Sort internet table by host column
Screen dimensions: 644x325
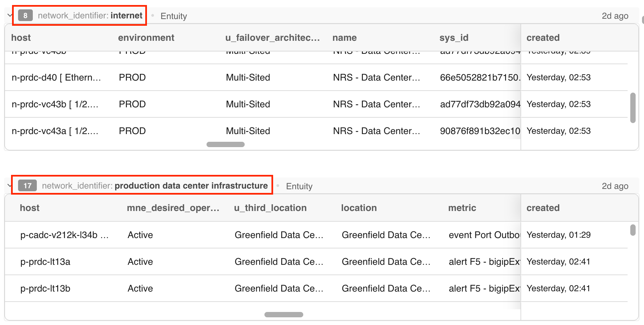coord(21,38)
